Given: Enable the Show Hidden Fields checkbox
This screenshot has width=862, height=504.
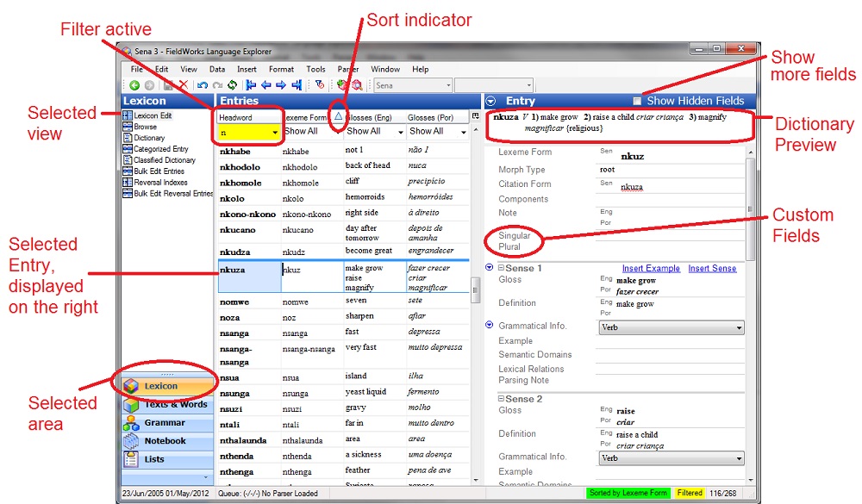Looking at the screenshot, I should click(637, 101).
